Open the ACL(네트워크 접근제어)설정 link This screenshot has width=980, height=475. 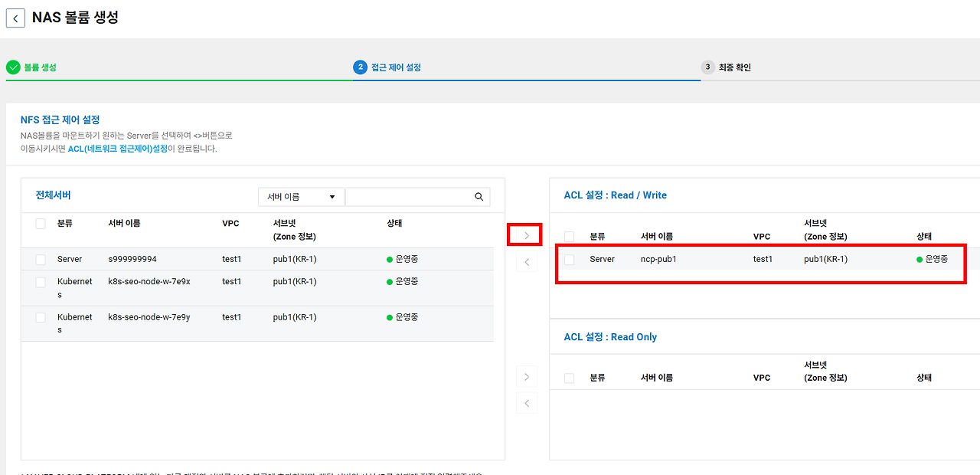click(x=118, y=149)
